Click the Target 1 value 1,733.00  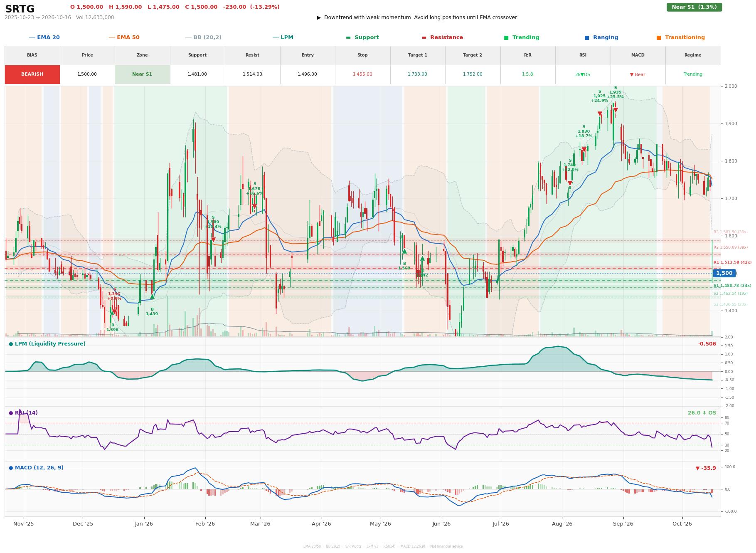[x=417, y=74]
